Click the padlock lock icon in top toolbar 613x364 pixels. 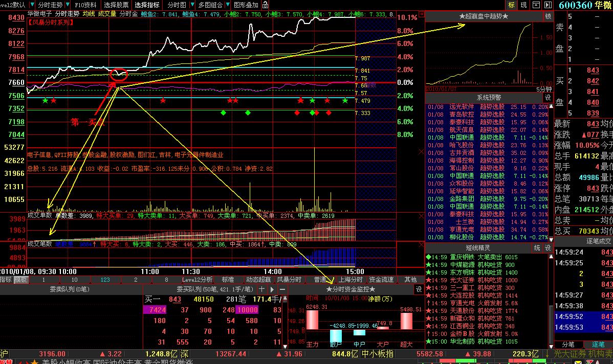click(265, 5)
